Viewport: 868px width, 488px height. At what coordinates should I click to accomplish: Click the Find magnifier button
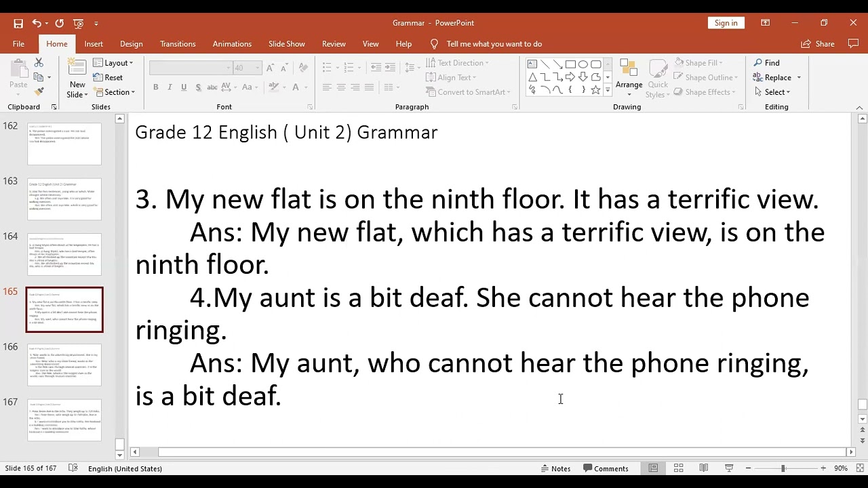[766, 62]
